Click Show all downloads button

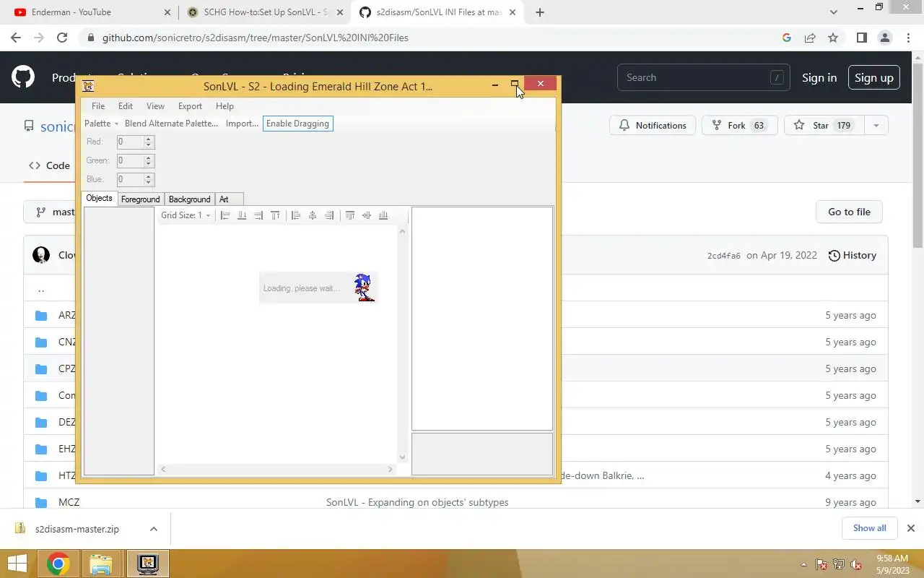coord(869,528)
